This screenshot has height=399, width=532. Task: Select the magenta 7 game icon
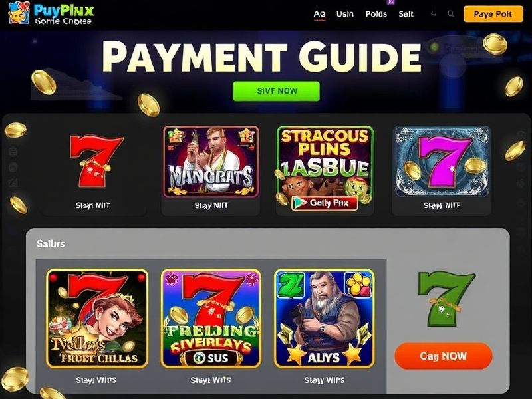(442, 162)
